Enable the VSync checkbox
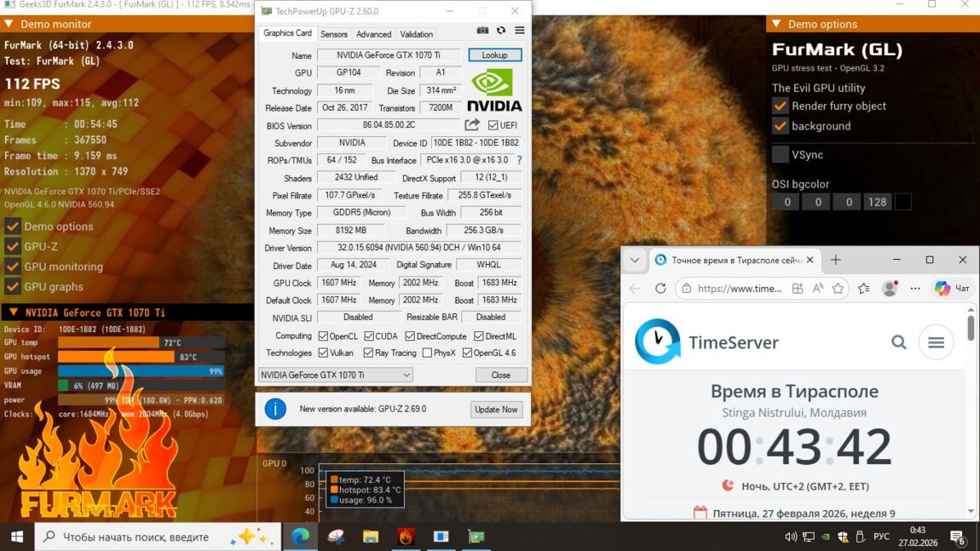980x551 pixels. pyautogui.click(x=780, y=154)
